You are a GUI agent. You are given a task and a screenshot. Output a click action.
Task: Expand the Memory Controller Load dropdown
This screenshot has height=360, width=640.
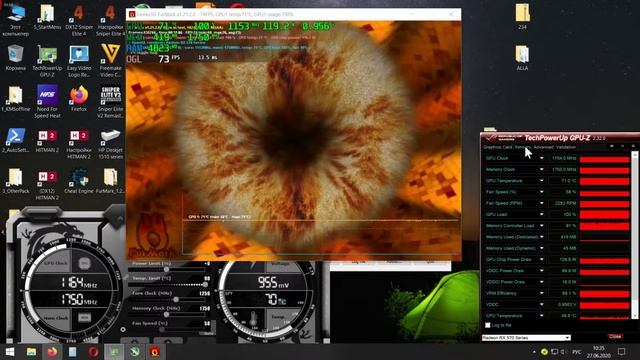542,226
